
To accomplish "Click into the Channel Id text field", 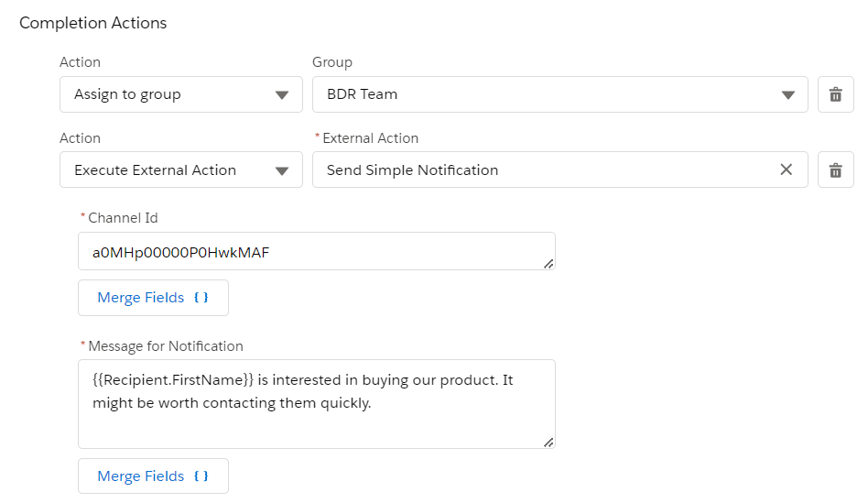I will 317,251.
